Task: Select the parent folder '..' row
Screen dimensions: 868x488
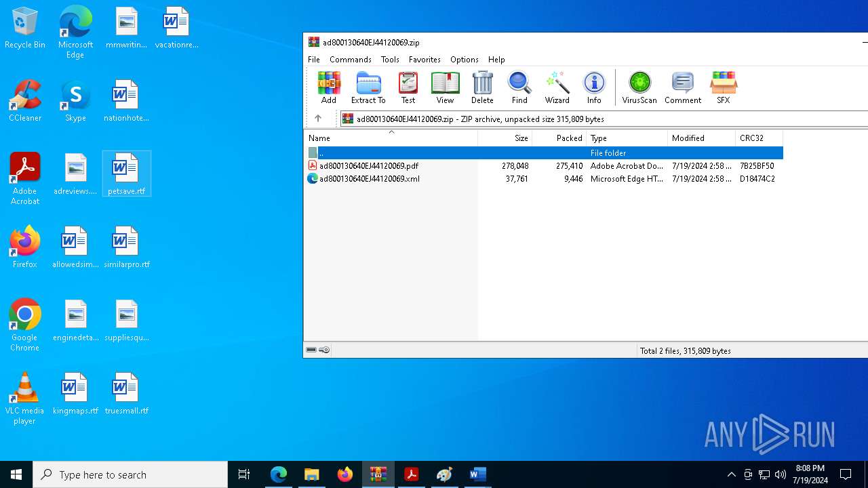Action: coord(544,153)
